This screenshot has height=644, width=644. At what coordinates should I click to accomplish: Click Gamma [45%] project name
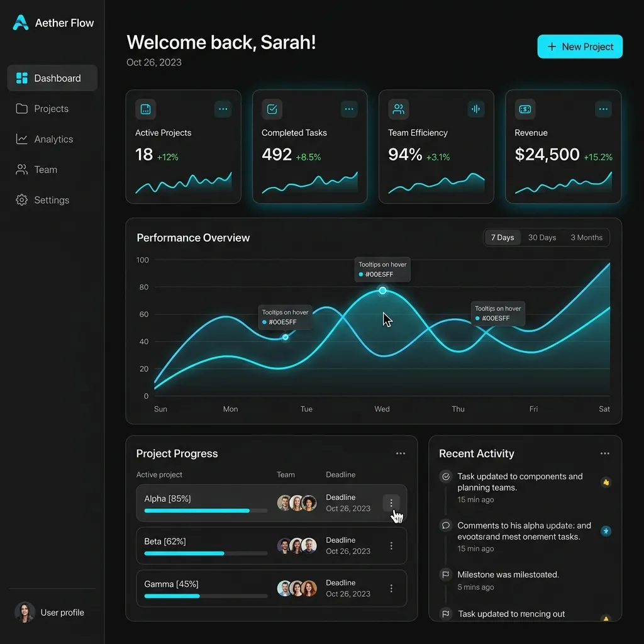pos(171,584)
